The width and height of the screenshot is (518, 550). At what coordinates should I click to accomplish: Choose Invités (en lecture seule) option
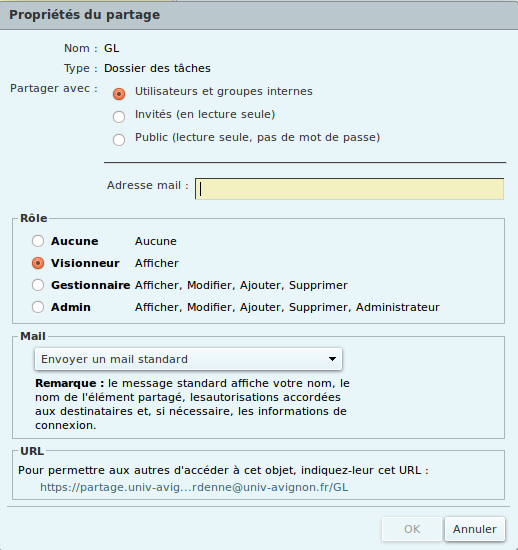pyautogui.click(x=119, y=117)
